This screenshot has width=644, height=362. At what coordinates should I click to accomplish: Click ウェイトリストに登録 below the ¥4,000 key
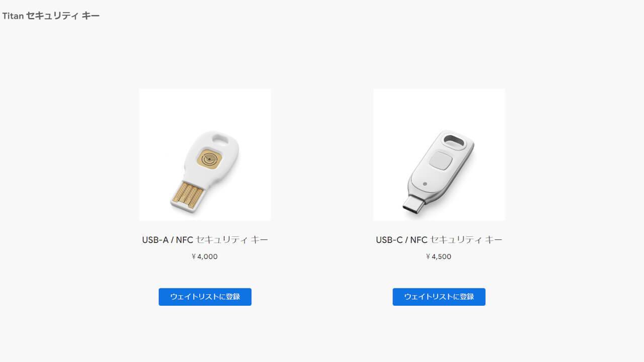tap(205, 297)
